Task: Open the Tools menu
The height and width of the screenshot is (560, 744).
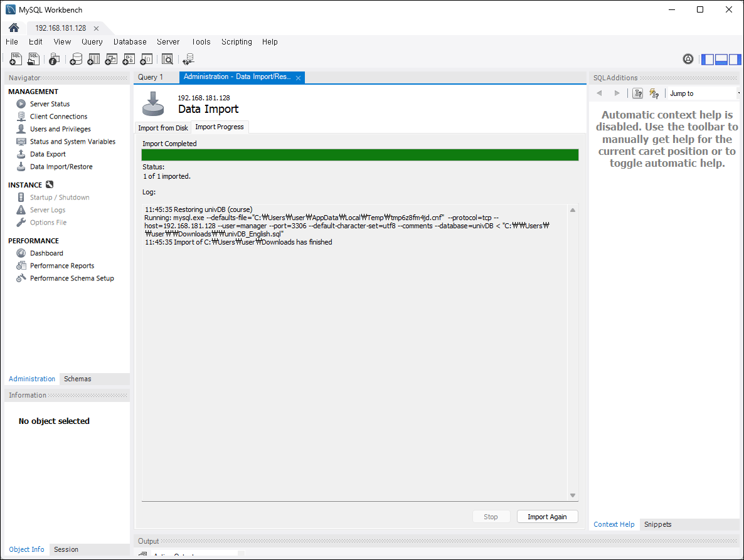Action: (x=201, y=42)
